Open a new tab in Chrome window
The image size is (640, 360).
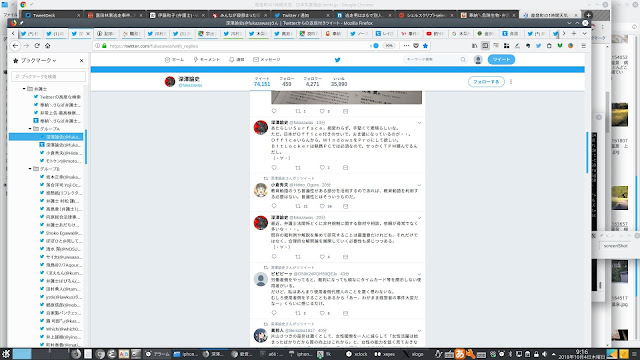(588, 15)
